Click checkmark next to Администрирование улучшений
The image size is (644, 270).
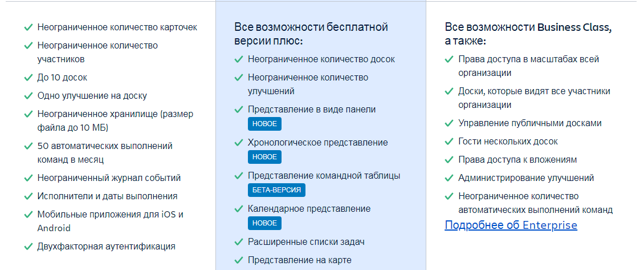[x=449, y=178]
